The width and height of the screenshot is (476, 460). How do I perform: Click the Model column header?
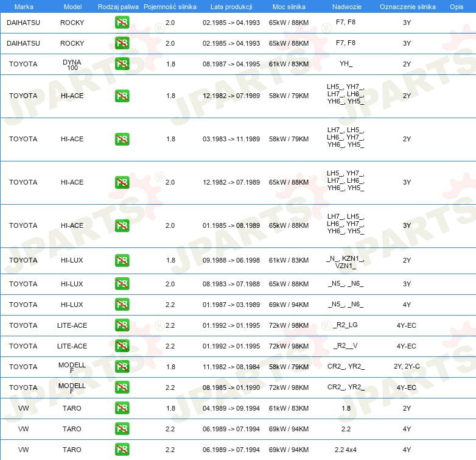tap(72, 7)
